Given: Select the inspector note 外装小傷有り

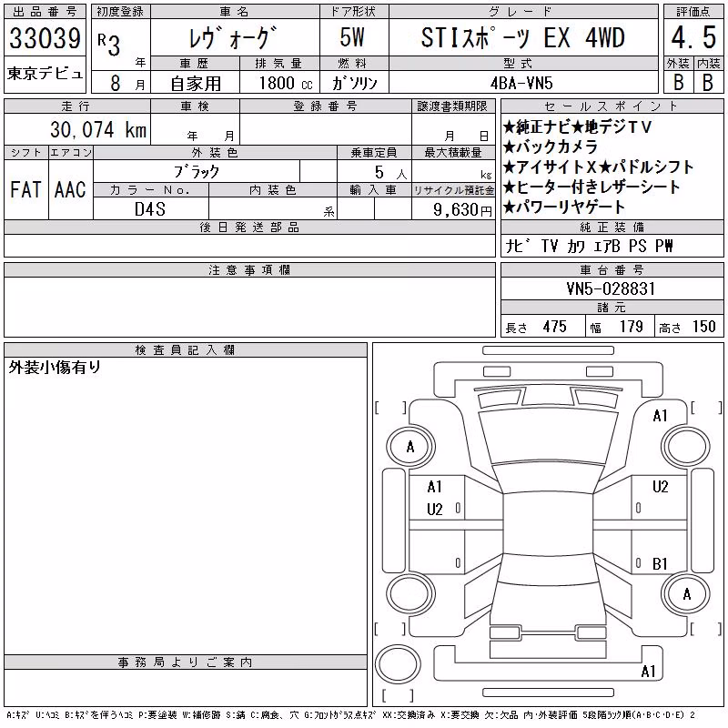Looking at the screenshot, I should 55,368.
